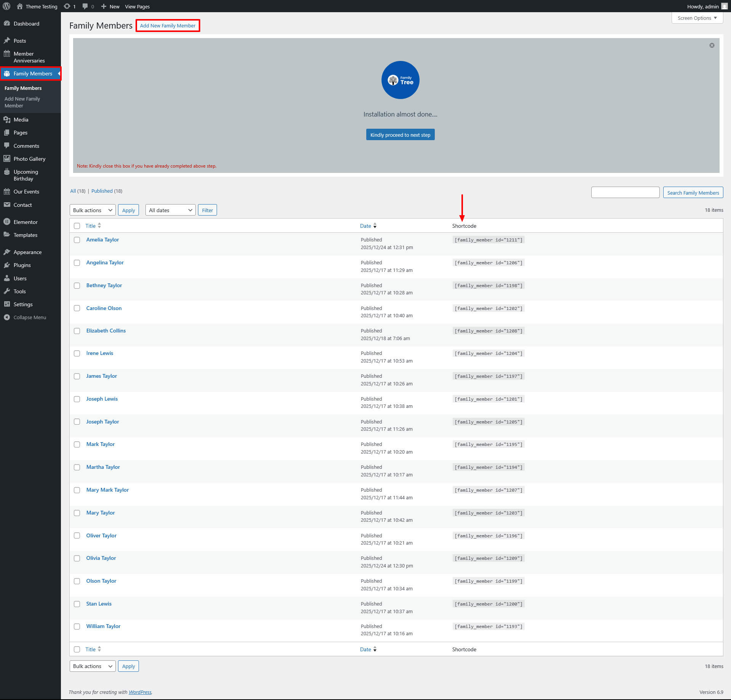This screenshot has height=700, width=731.
Task: Open the Photo Gallery sidebar menu
Action: coord(29,159)
